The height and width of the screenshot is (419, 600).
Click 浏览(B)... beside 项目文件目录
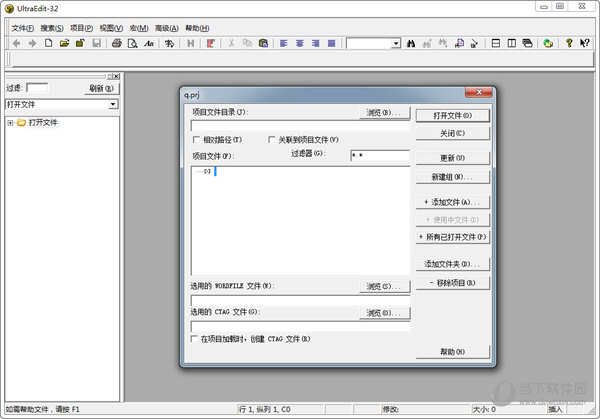385,112
